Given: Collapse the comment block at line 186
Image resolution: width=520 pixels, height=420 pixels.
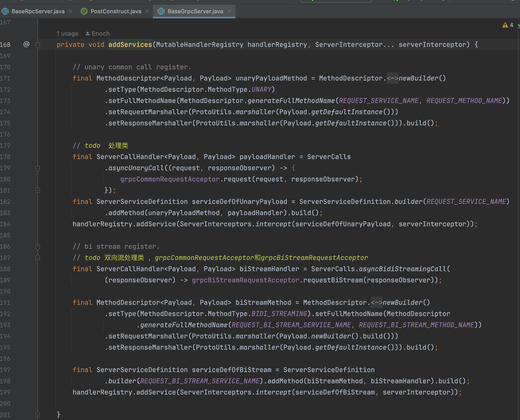Looking at the screenshot, I should pos(38,247).
